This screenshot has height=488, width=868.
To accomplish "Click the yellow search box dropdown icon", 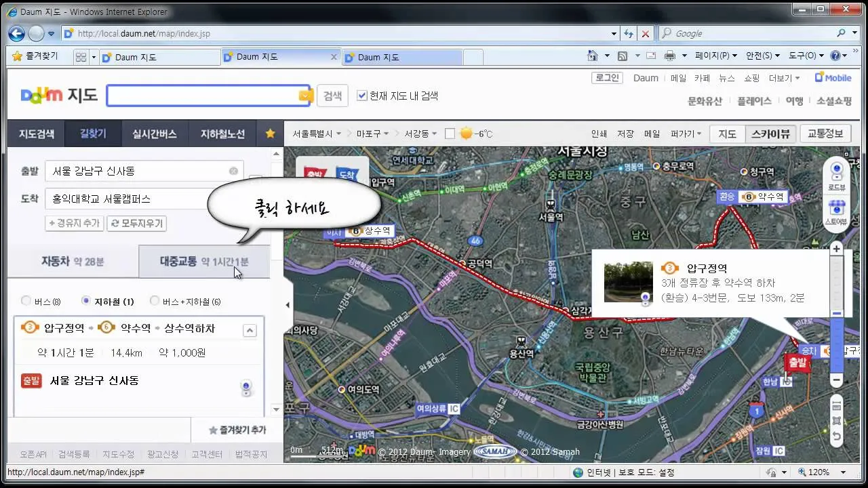I will (x=305, y=96).
